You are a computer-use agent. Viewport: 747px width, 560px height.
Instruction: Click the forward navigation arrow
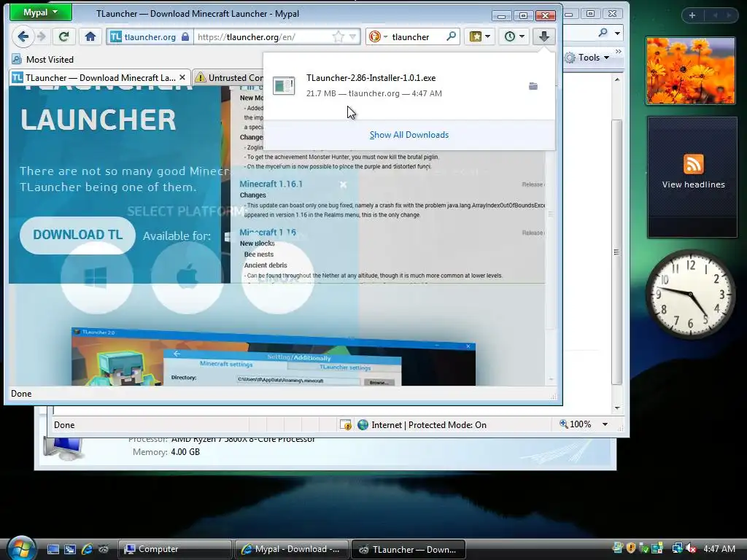tap(42, 36)
